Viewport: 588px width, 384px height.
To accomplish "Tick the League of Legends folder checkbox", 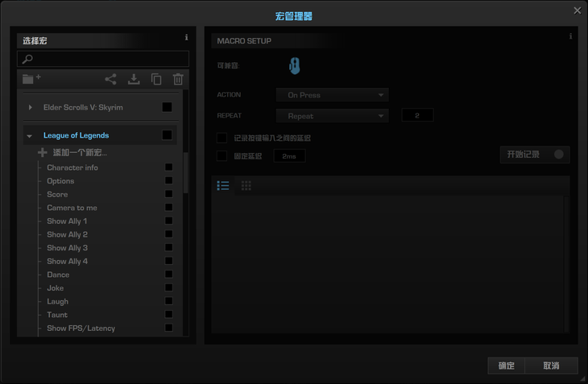I will click(x=168, y=135).
